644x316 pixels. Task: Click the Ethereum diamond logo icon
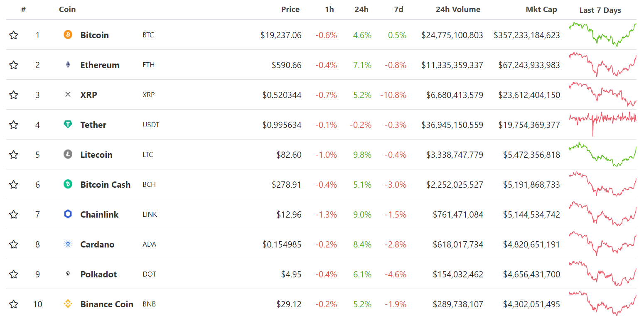(68, 65)
